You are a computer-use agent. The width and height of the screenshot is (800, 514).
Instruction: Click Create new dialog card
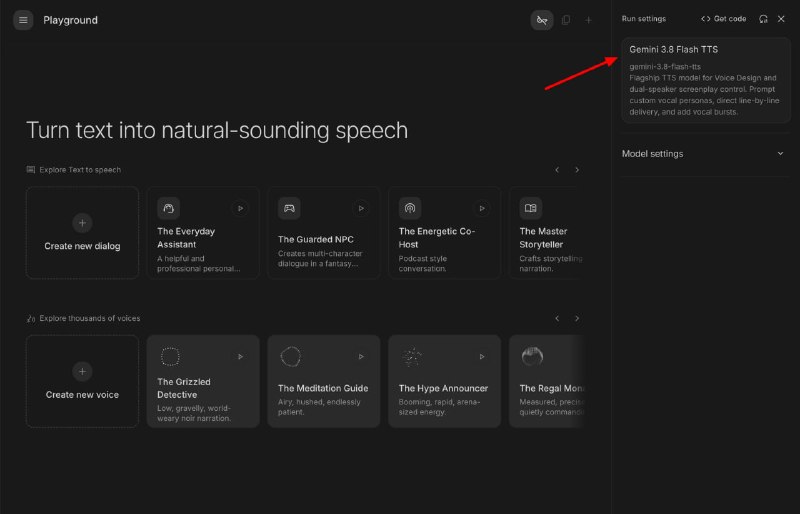click(82, 233)
